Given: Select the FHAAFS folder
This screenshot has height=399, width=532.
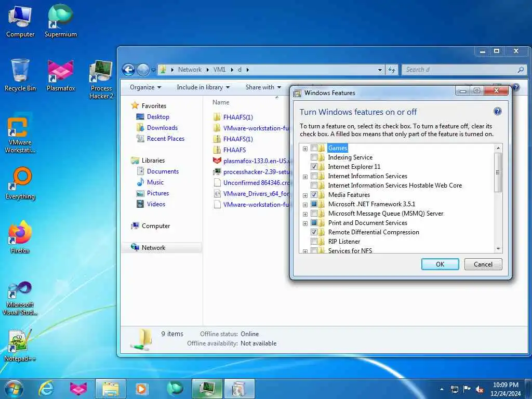Looking at the screenshot, I should coord(234,150).
